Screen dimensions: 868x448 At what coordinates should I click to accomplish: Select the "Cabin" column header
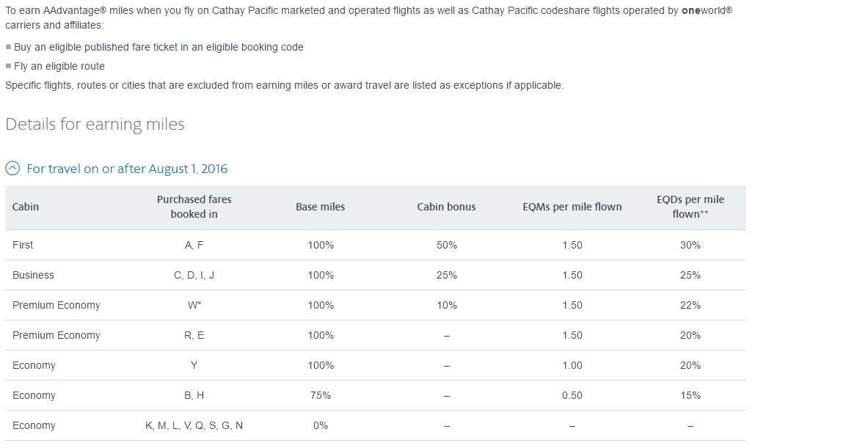pyautogui.click(x=26, y=207)
